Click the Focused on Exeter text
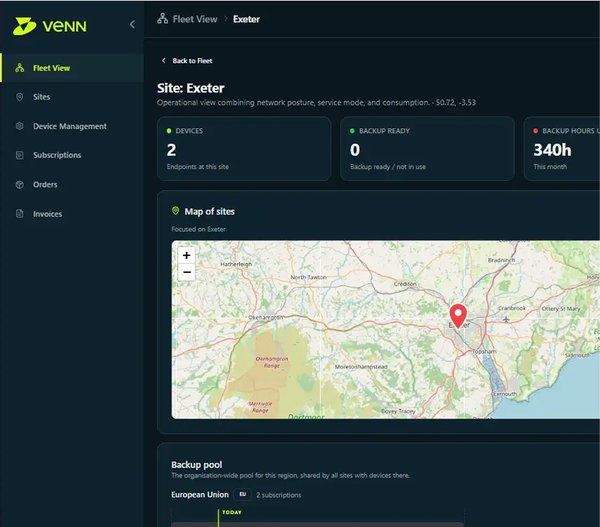This screenshot has width=600, height=527. pyautogui.click(x=198, y=229)
